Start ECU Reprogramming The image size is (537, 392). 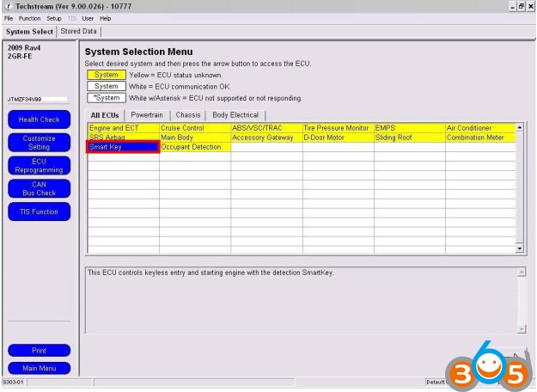39,166
